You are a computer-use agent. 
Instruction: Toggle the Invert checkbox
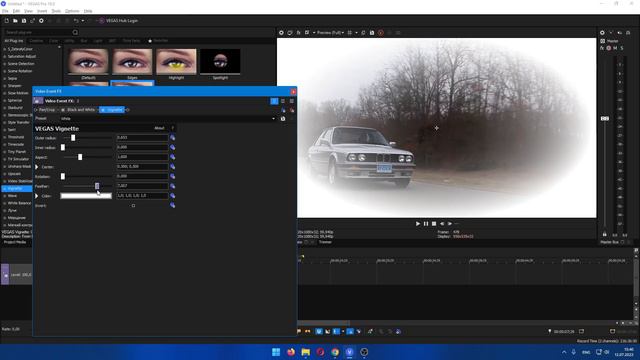(x=133, y=206)
